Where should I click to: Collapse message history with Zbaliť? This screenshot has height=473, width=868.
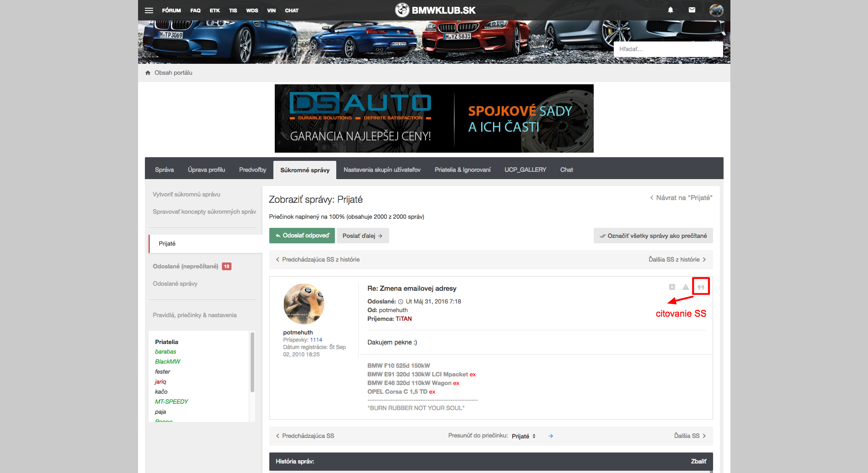[698, 461]
